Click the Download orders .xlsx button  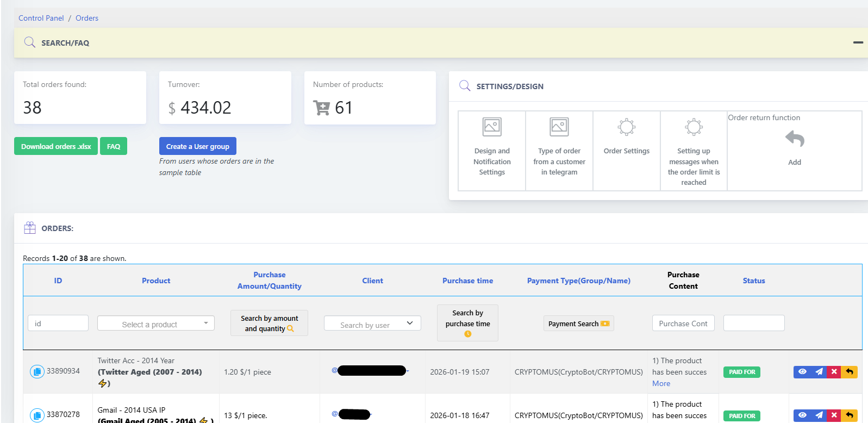tap(56, 146)
